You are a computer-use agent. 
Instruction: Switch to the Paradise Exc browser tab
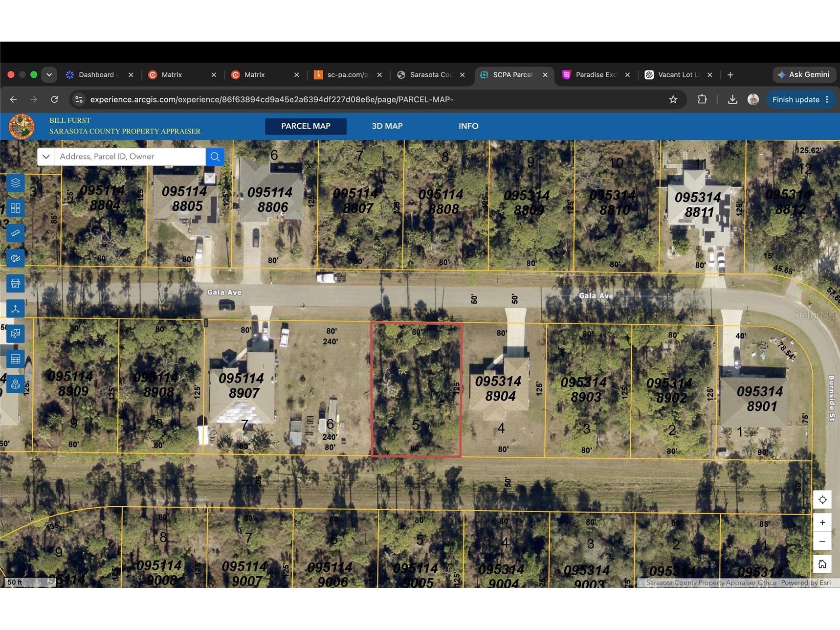[x=596, y=75]
